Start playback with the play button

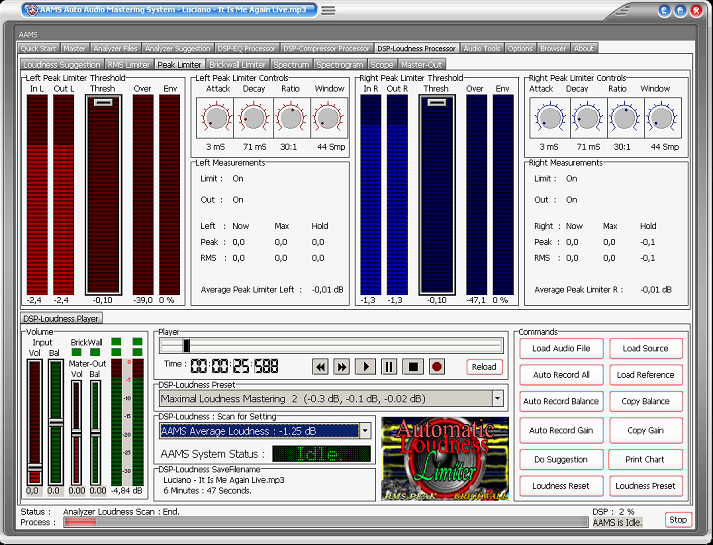coord(366,366)
